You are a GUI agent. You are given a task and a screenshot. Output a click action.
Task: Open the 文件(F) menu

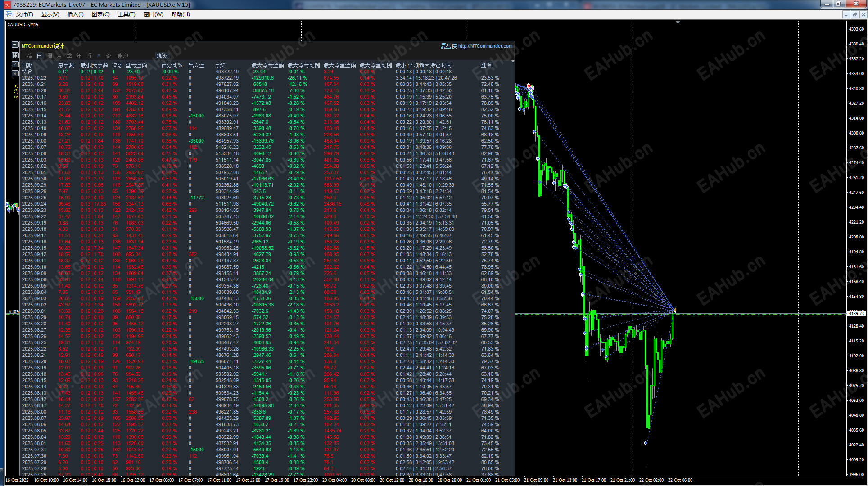pyautogui.click(x=24, y=14)
